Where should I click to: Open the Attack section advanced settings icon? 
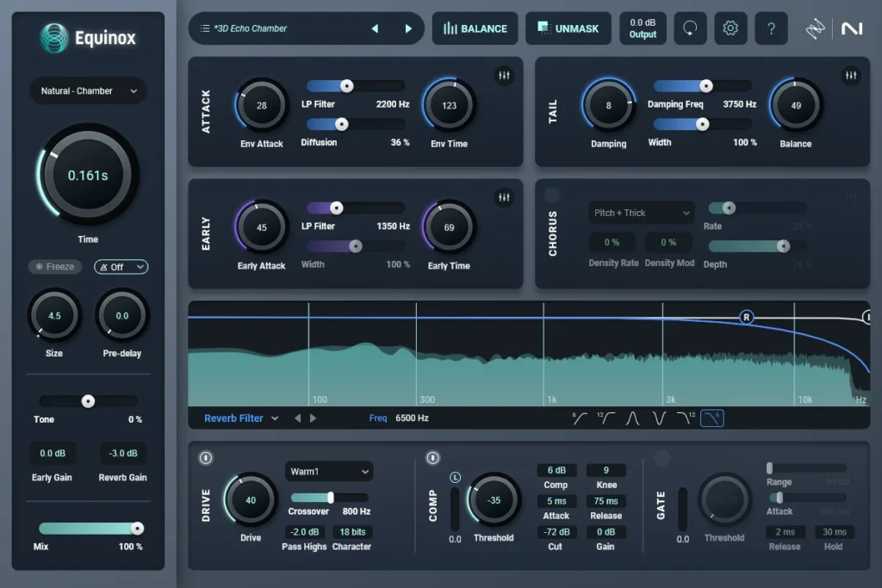[x=504, y=77]
